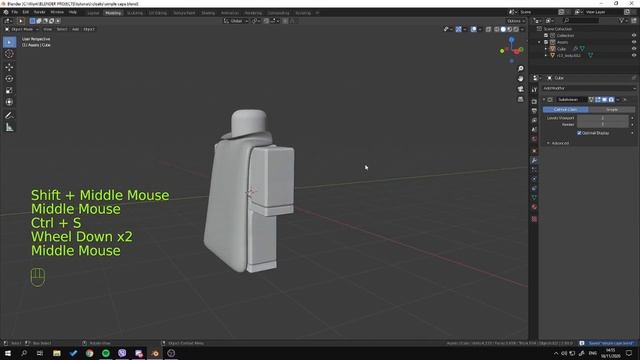Switch to the Sculpting workspace tab
640x360 pixels.
pos(135,13)
